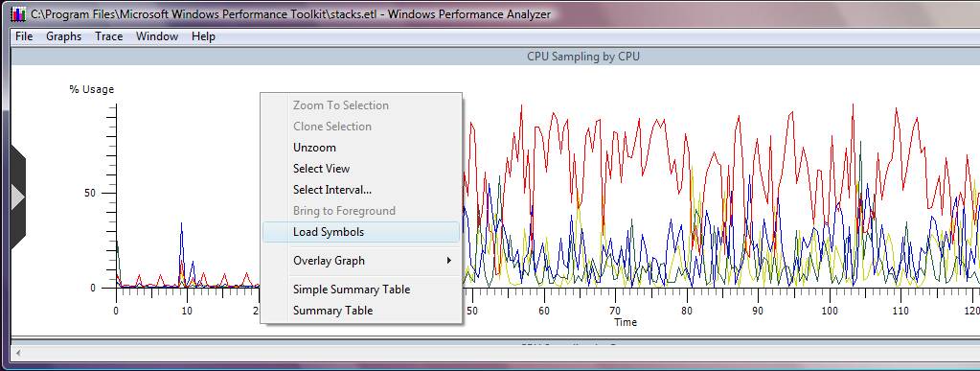Open the Graphs menu

(64, 36)
